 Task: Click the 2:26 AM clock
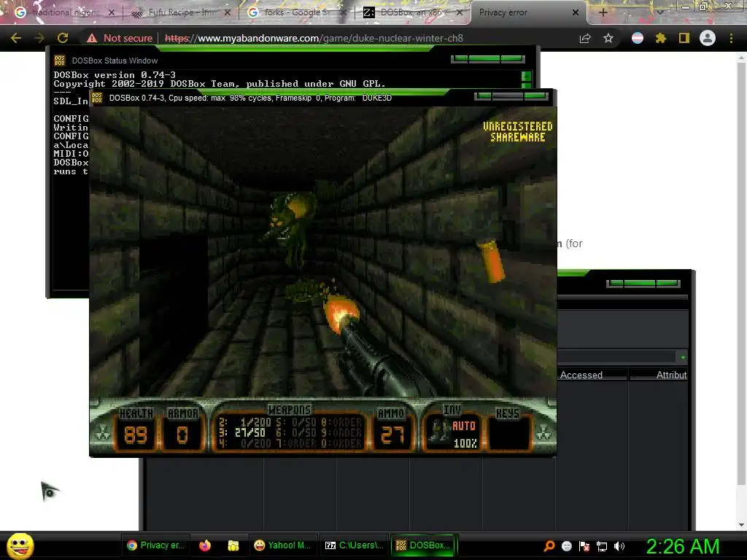(x=683, y=546)
